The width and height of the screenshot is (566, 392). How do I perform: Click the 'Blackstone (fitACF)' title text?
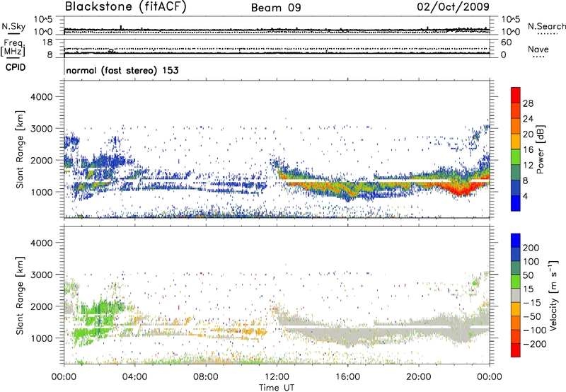click(x=126, y=6)
